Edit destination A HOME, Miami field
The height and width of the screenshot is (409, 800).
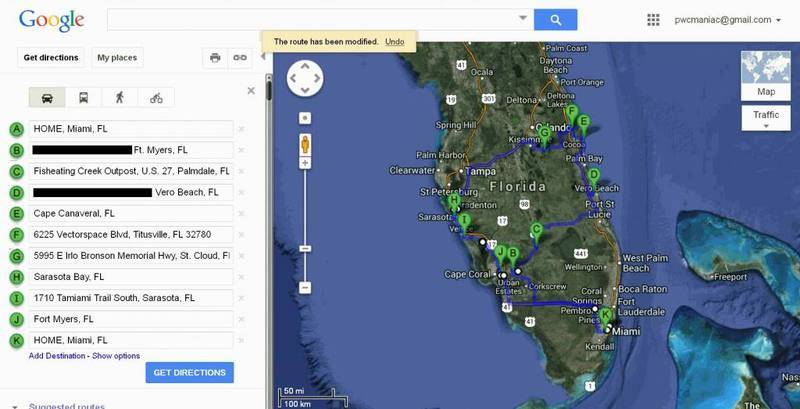(x=131, y=129)
